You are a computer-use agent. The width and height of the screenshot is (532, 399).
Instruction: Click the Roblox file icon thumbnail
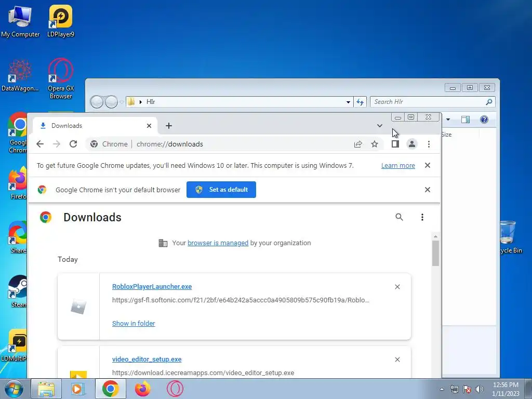click(x=78, y=307)
